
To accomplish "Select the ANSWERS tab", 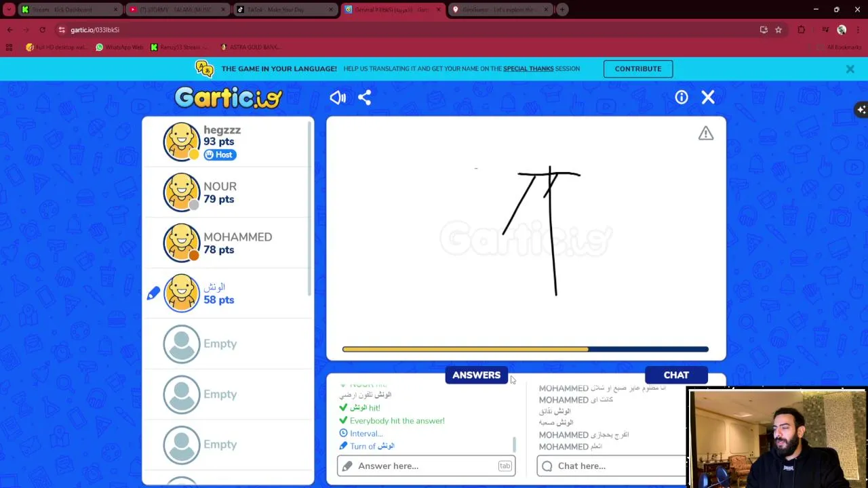I will pyautogui.click(x=476, y=375).
